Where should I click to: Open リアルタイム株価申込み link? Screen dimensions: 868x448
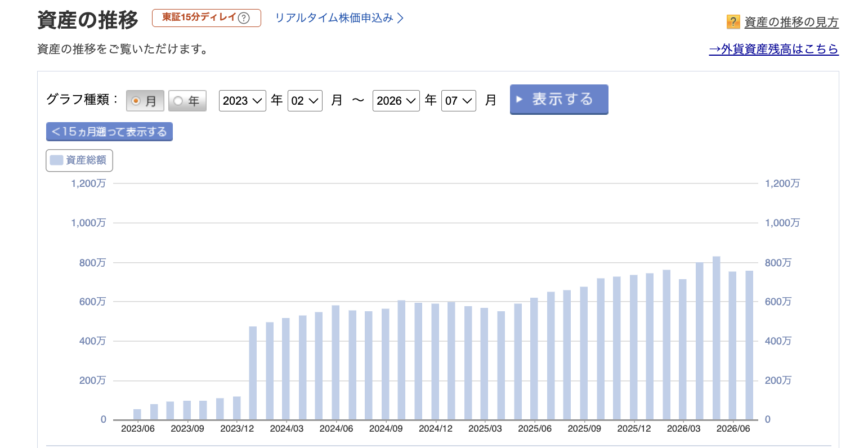point(339,18)
